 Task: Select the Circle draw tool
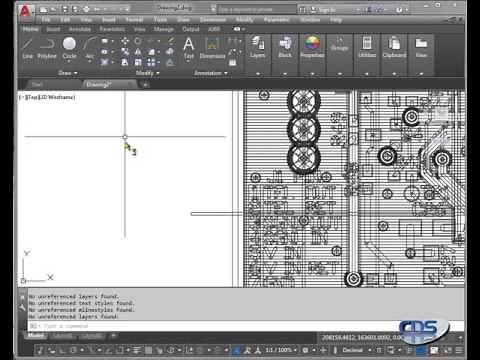tap(69, 48)
